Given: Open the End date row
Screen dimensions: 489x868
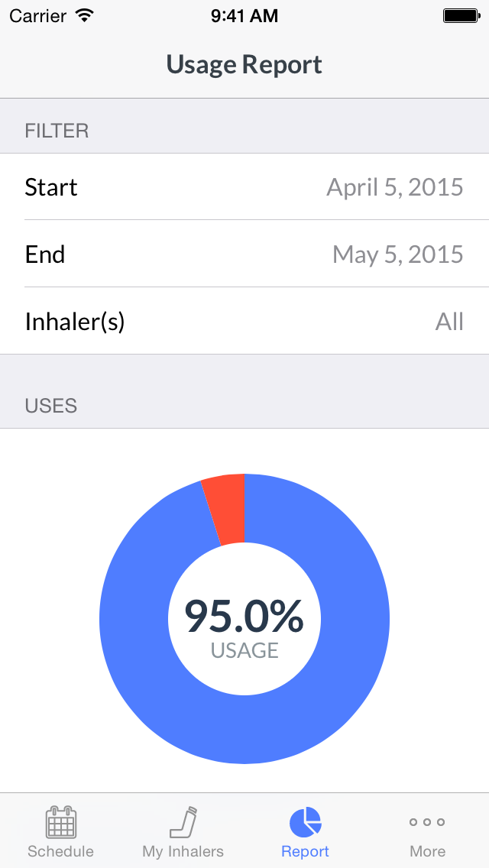Looking at the screenshot, I should (244, 254).
